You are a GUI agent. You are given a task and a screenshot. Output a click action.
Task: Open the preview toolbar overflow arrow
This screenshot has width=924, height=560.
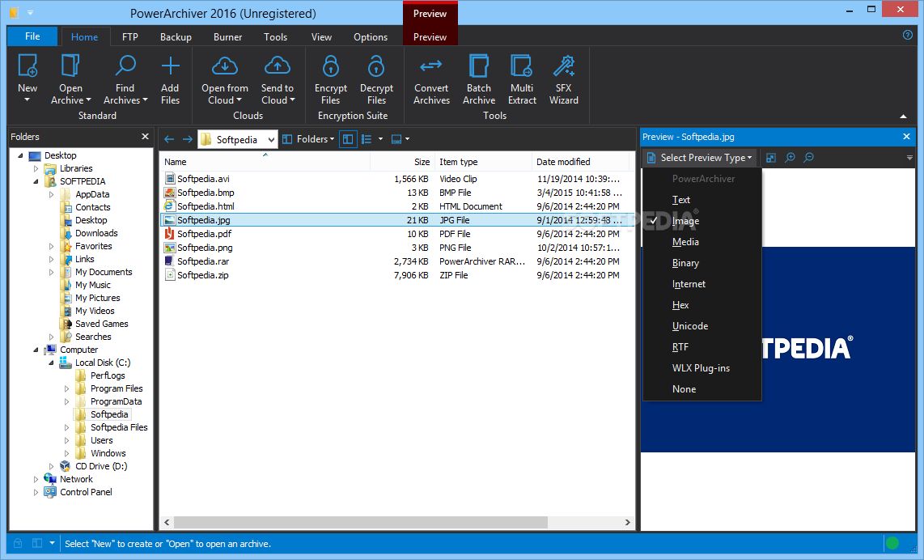click(x=909, y=157)
